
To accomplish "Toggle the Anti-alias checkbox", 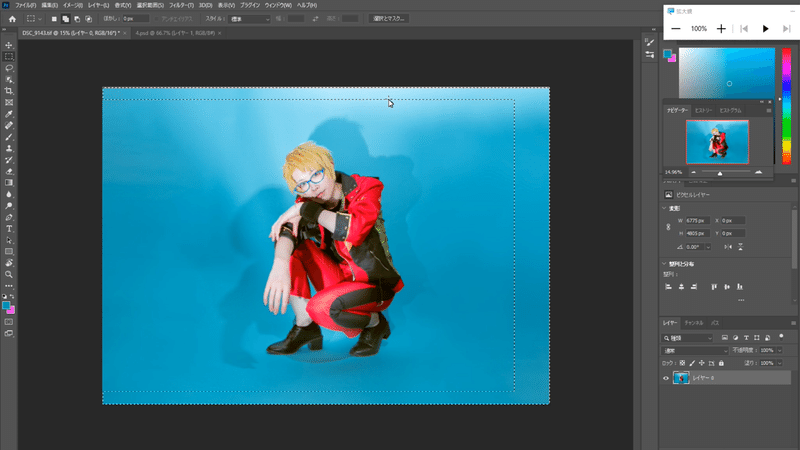I will (157, 19).
